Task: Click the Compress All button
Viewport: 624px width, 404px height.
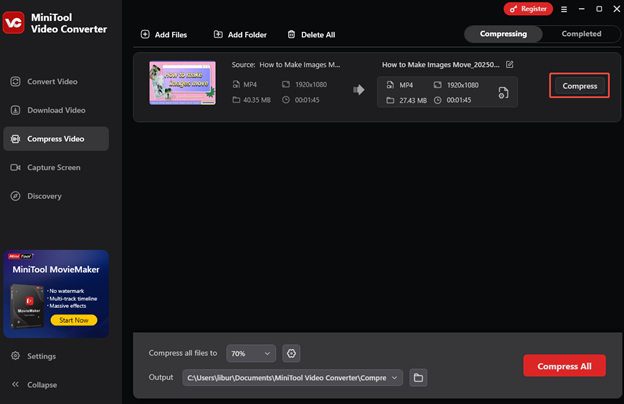Action: 564,366
